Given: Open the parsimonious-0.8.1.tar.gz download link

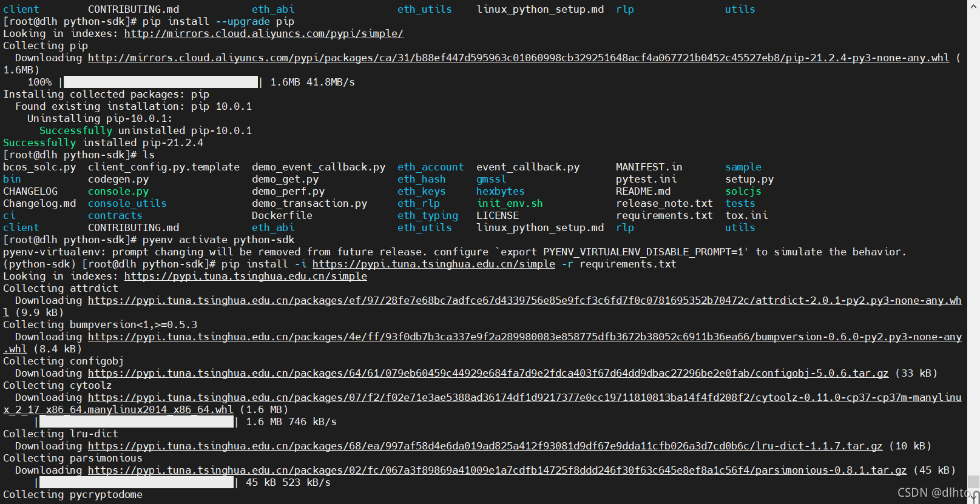Looking at the screenshot, I should click(x=498, y=470).
